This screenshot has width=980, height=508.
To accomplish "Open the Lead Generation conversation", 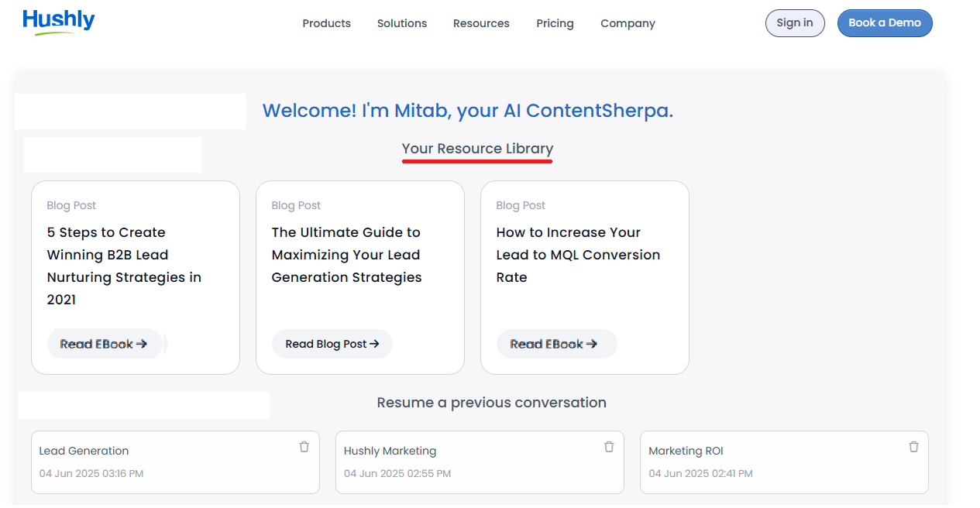I will (175, 462).
